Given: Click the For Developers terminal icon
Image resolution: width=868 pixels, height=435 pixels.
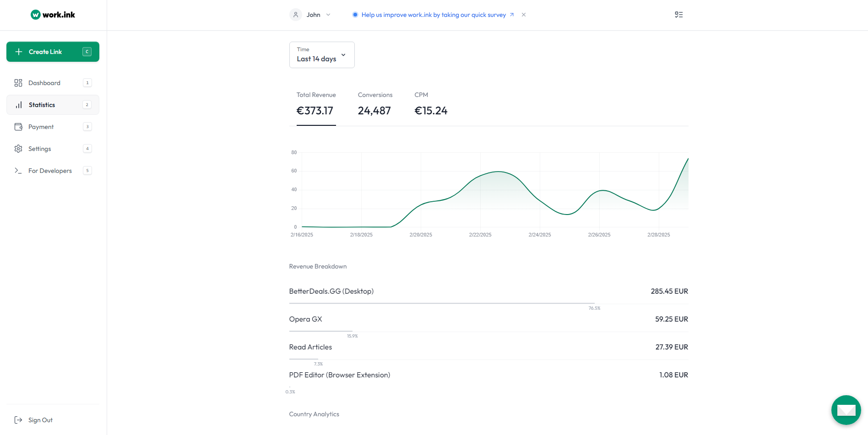Looking at the screenshot, I should [18, 171].
